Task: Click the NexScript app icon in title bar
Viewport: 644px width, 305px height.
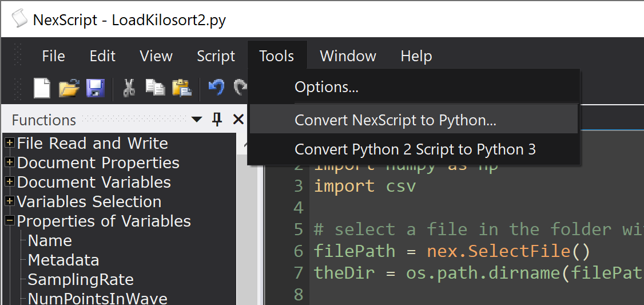Action: (19, 19)
